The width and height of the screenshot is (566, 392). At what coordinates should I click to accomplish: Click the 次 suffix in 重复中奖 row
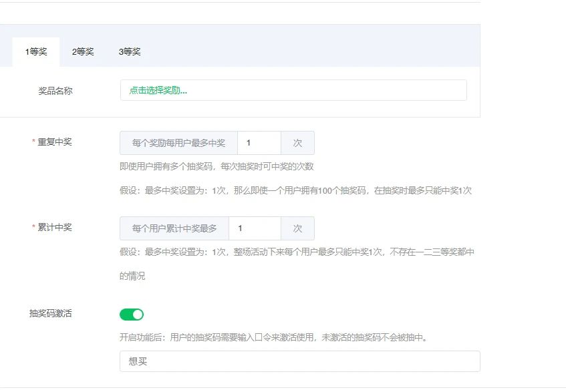[x=297, y=143]
